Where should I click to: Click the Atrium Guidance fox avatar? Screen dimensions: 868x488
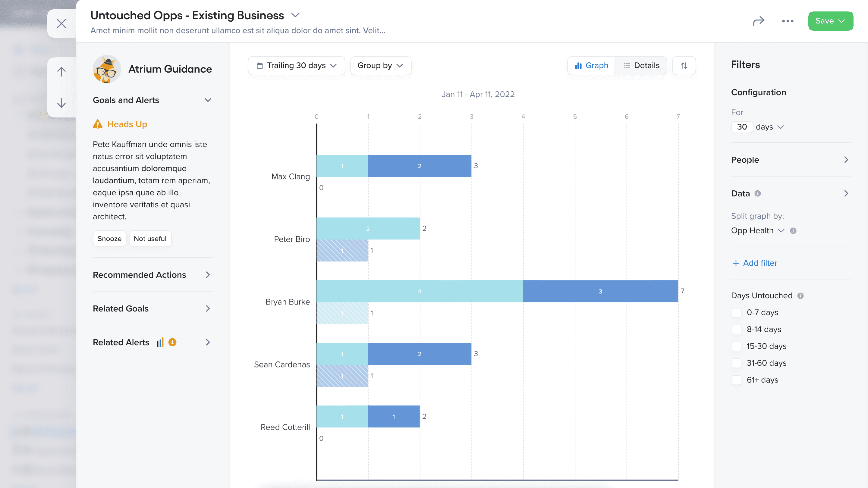(107, 69)
